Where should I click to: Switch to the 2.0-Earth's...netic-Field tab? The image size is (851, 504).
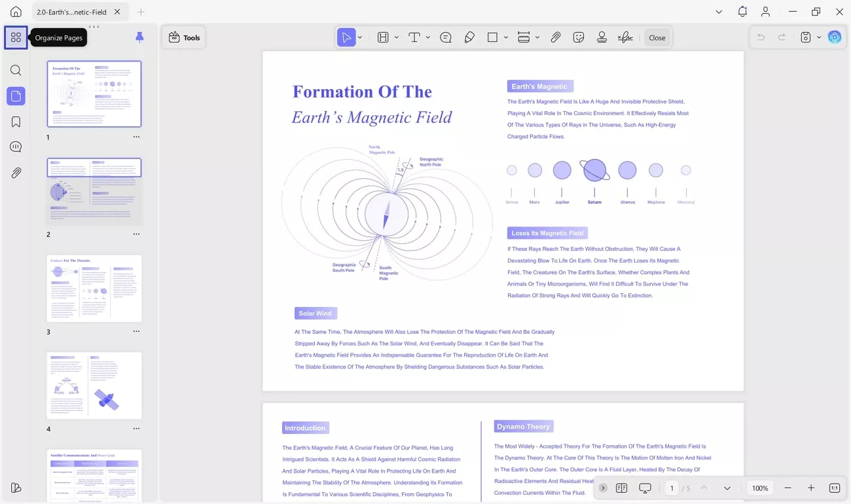72,12
